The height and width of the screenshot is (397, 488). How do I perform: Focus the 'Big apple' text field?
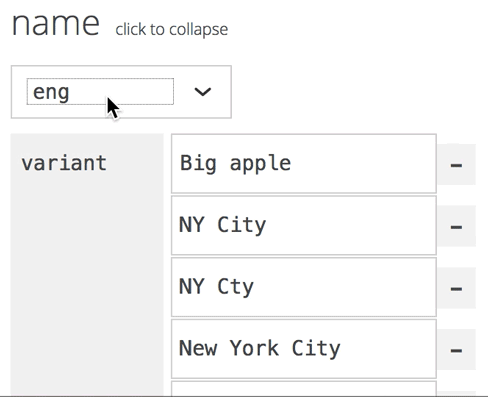click(304, 164)
